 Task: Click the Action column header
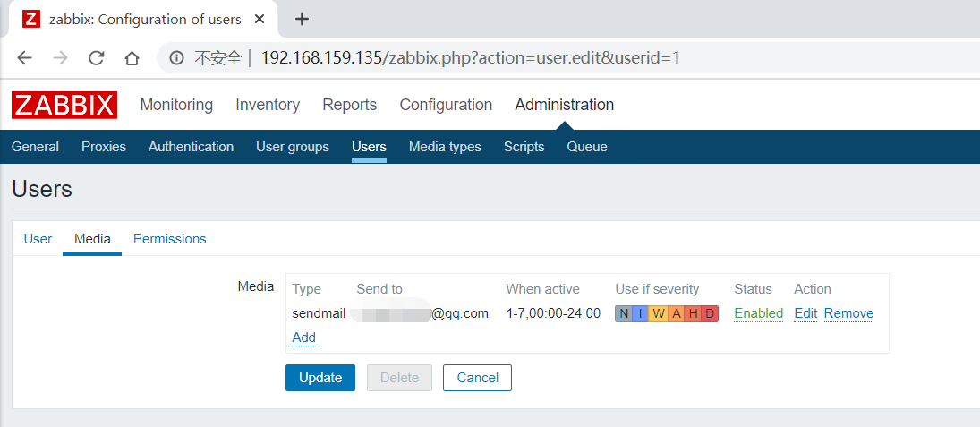[x=813, y=289]
